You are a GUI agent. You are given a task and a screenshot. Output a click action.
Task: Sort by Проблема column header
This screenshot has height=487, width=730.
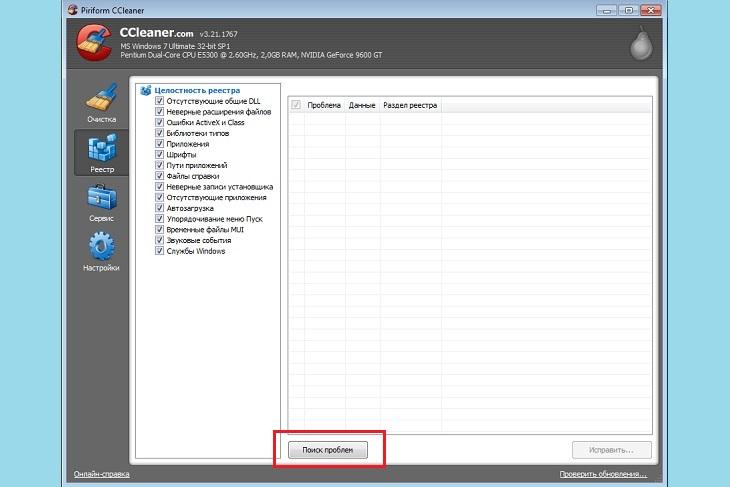click(x=324, y=105)
